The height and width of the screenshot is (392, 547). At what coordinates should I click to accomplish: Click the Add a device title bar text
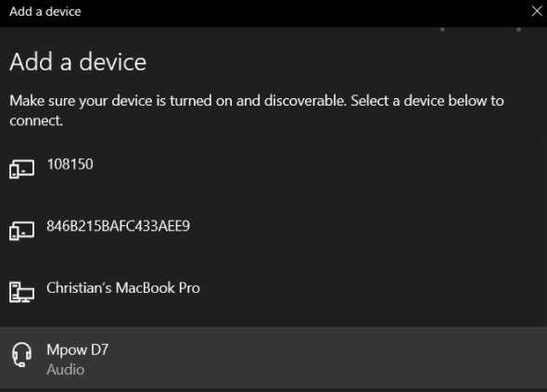pyautogui.click(x=45, y=11)
